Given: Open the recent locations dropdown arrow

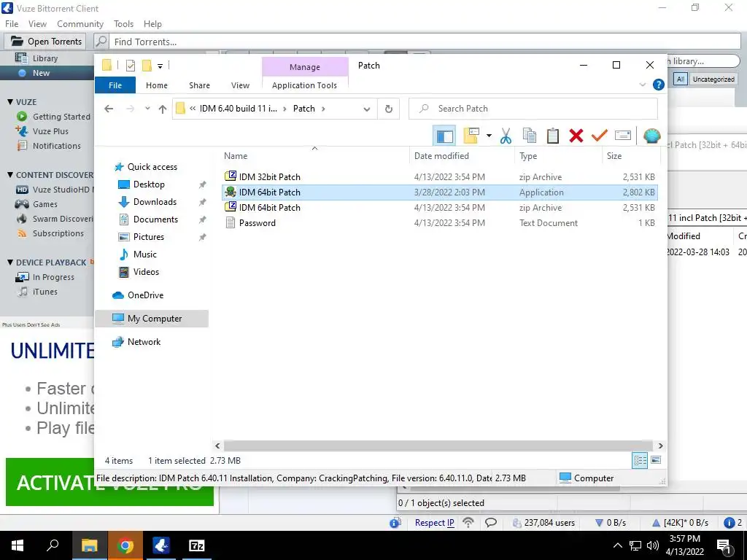Looking at the screenshot, I should [147, 109].
